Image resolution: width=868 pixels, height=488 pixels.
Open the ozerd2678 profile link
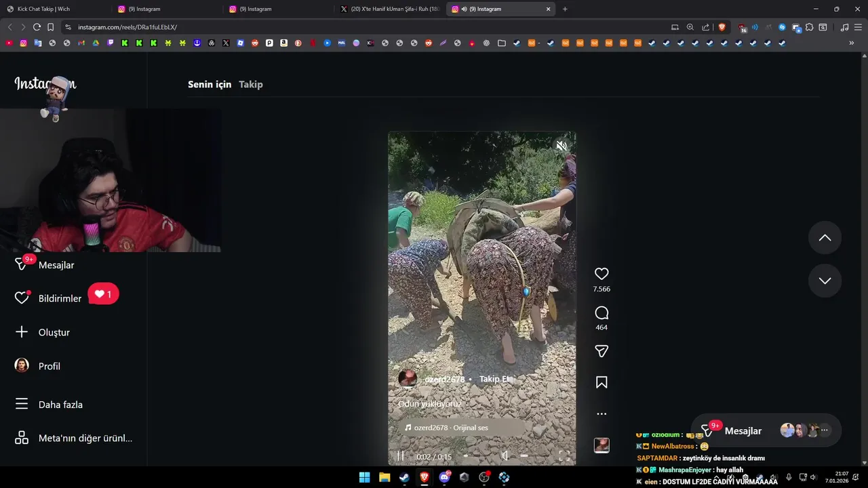[x=444, y=379]
